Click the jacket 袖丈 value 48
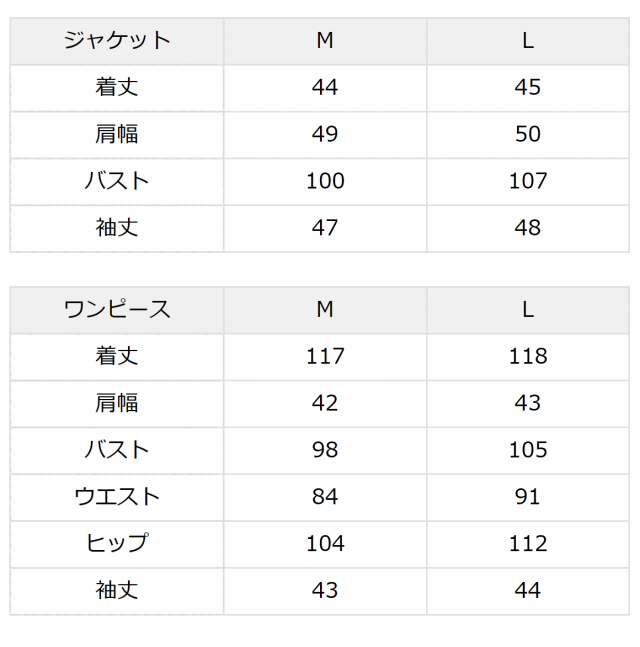The height and width of the screenshot is (647, 640). coord(528,228)
